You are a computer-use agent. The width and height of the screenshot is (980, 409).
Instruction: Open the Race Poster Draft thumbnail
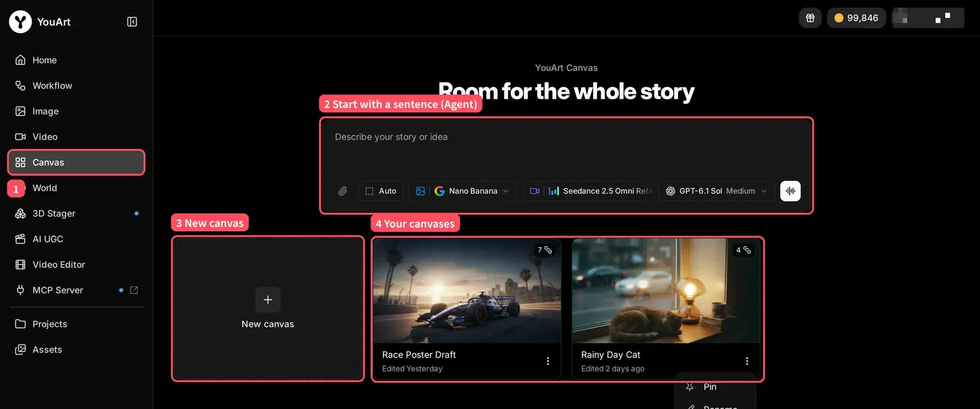point(467,291)
